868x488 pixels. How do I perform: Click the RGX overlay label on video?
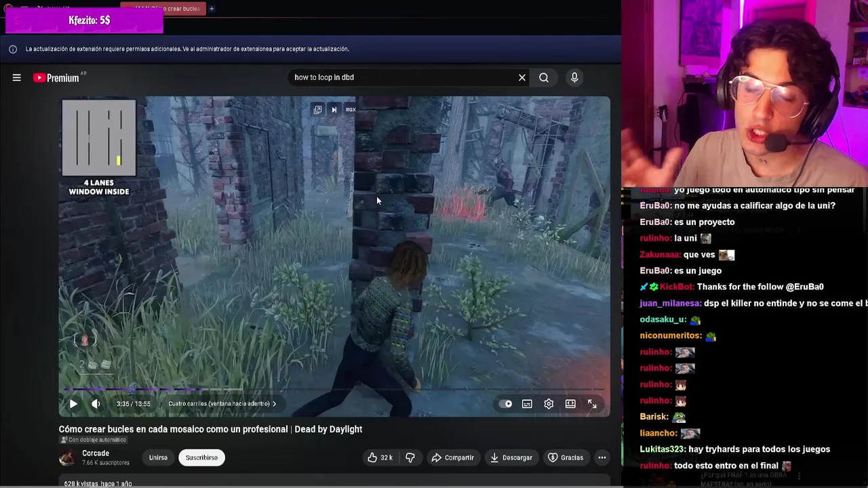pyautogui.click(x=351, y=109)
